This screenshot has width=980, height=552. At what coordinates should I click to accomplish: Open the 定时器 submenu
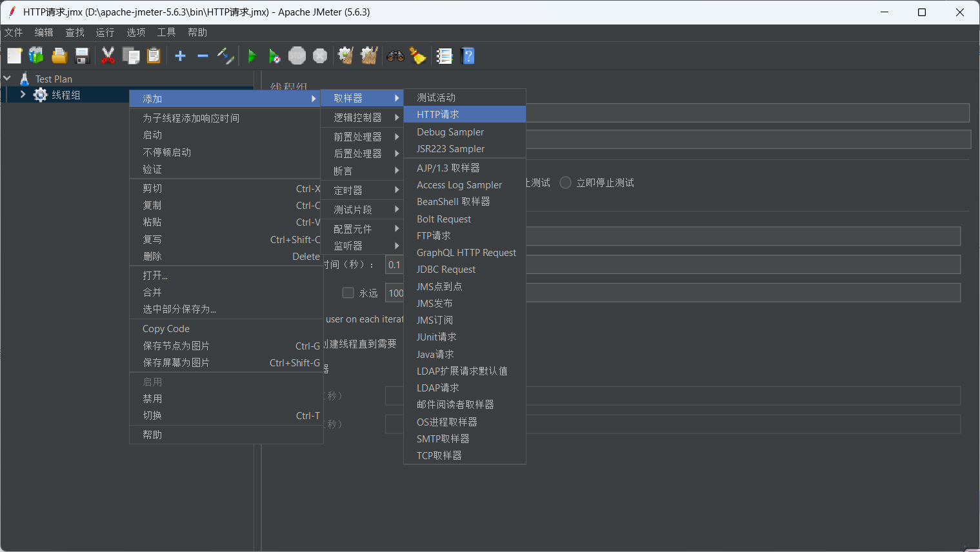[362, 190]
